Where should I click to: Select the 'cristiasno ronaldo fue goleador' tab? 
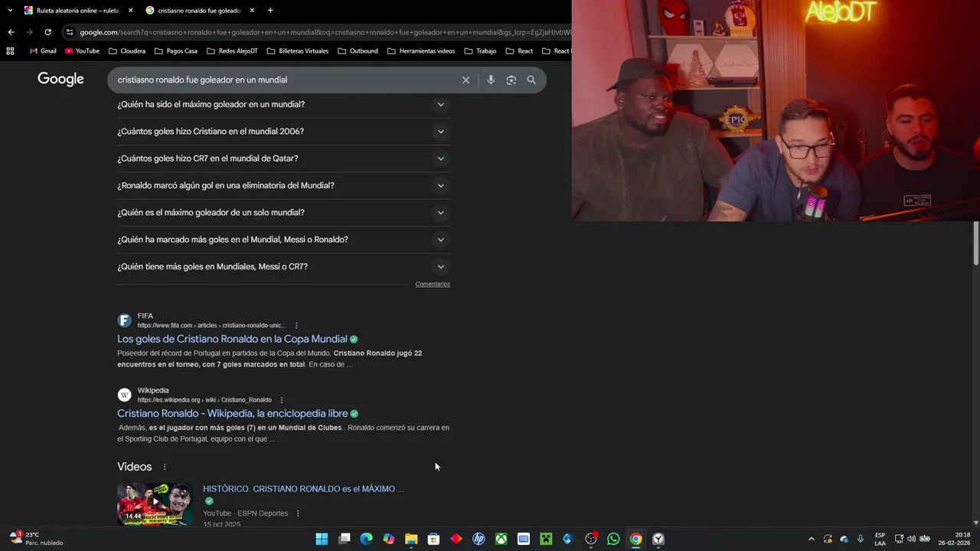pyautogui.click(x=199, y=11)
